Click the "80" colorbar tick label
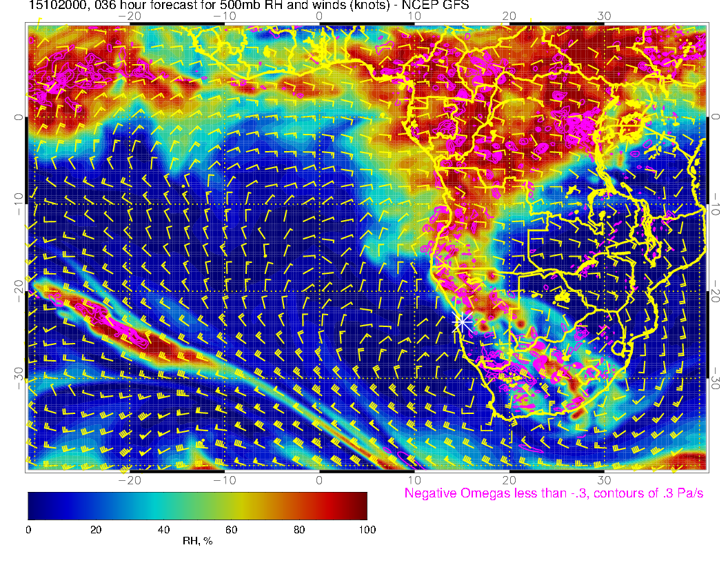This screenshot has width=728, height=563. [x=299, y=529]
